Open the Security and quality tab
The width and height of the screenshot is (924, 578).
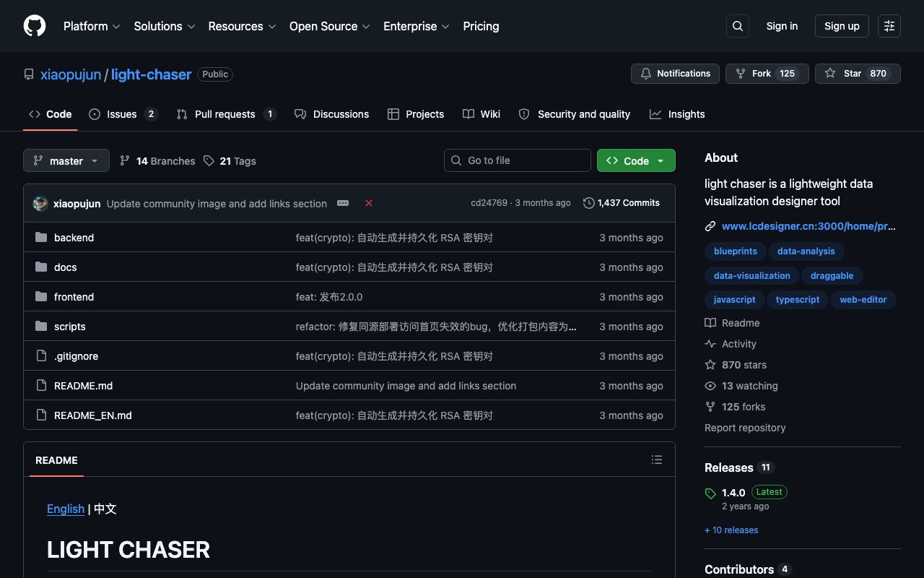[575, 114]
